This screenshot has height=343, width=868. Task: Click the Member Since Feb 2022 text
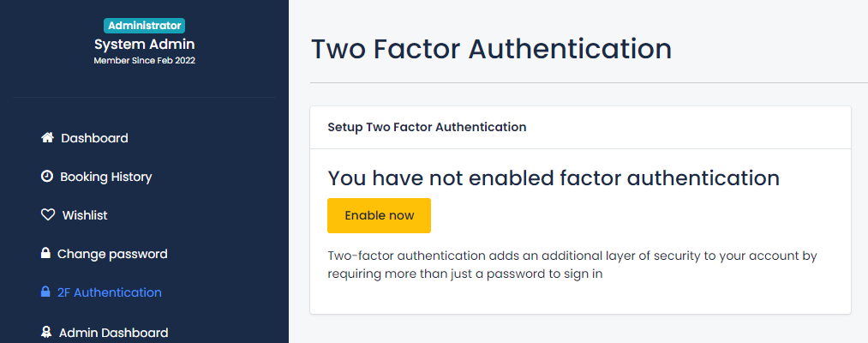(x=145, y=60)
